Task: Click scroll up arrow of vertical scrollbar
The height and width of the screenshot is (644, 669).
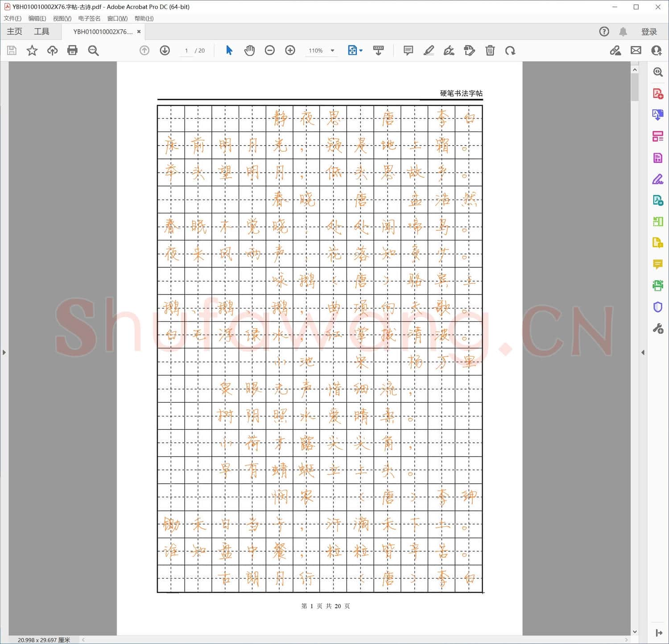Action: pos(635,70)
